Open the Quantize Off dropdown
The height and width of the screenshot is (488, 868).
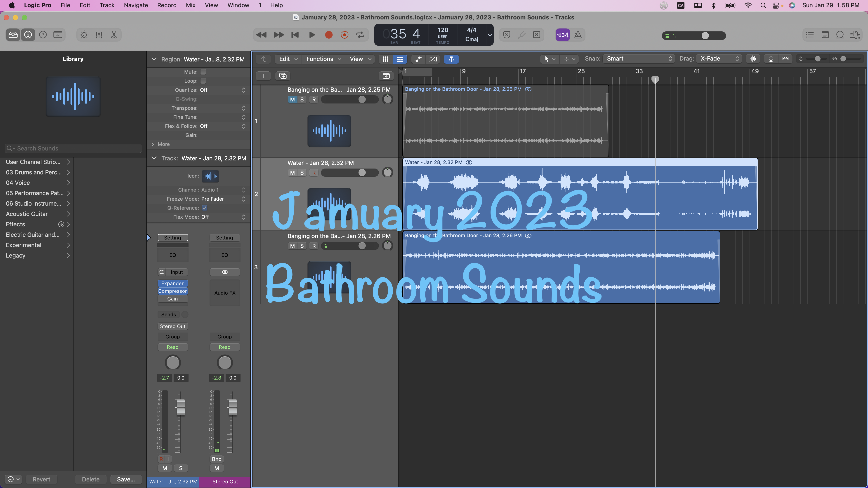tap(223, 90)
